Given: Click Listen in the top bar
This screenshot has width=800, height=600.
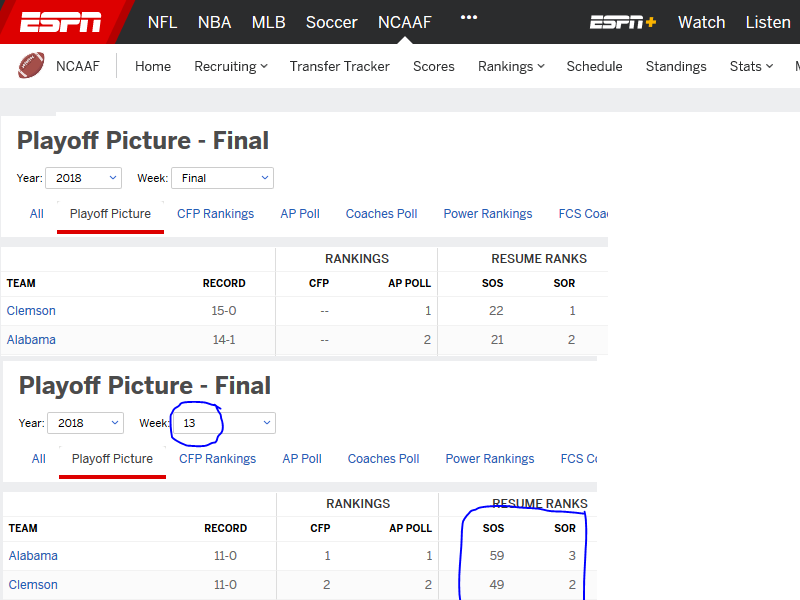Looking at the screenshot, I should [x=768, y=22].
